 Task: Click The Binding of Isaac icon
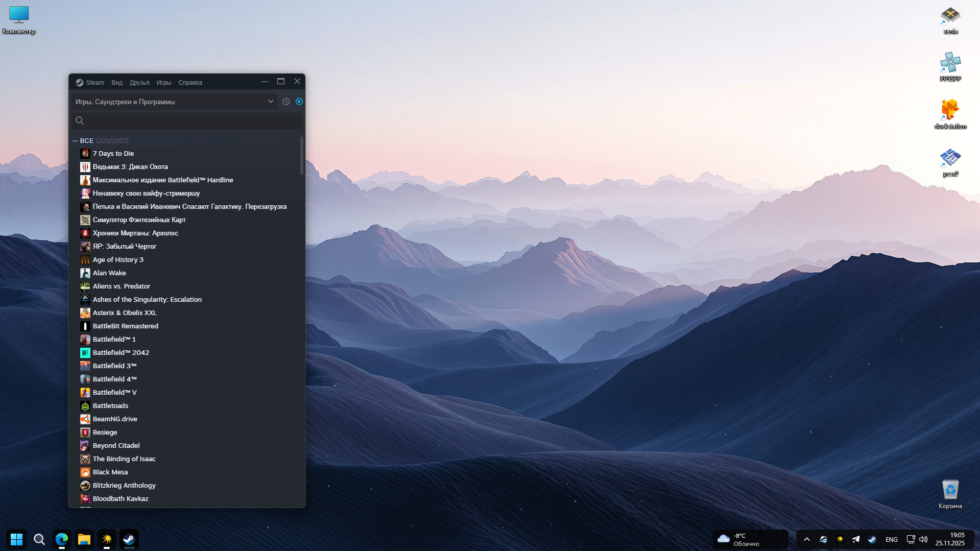(85, 459)
